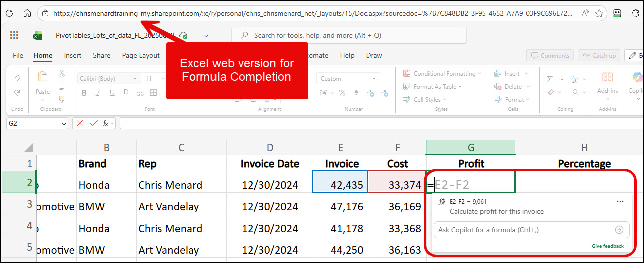Click the Comments button
This screenshot has width=644, height=263.
click(550, 56)
